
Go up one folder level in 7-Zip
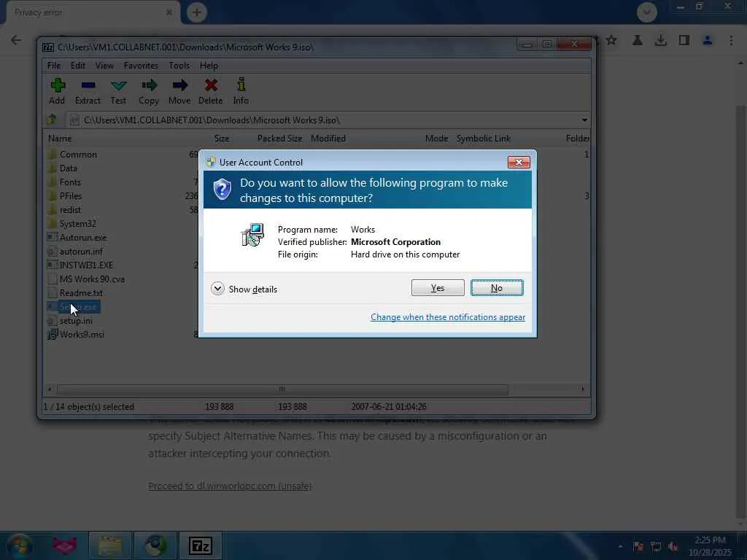coord(53,120)
